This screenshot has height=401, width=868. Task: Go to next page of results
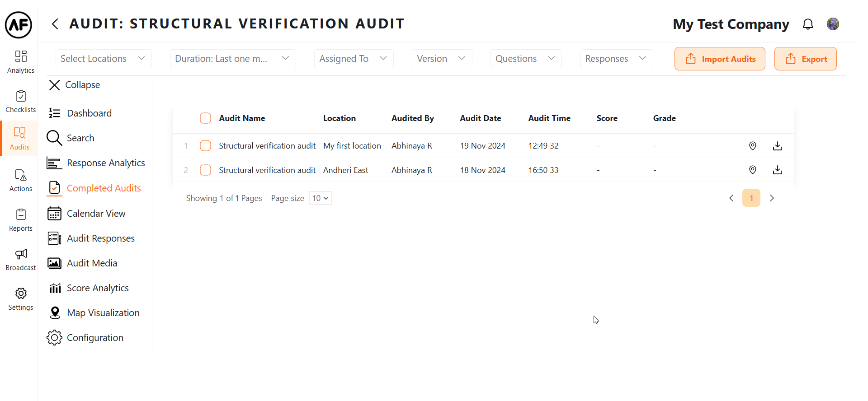click(x=772, y=198)
